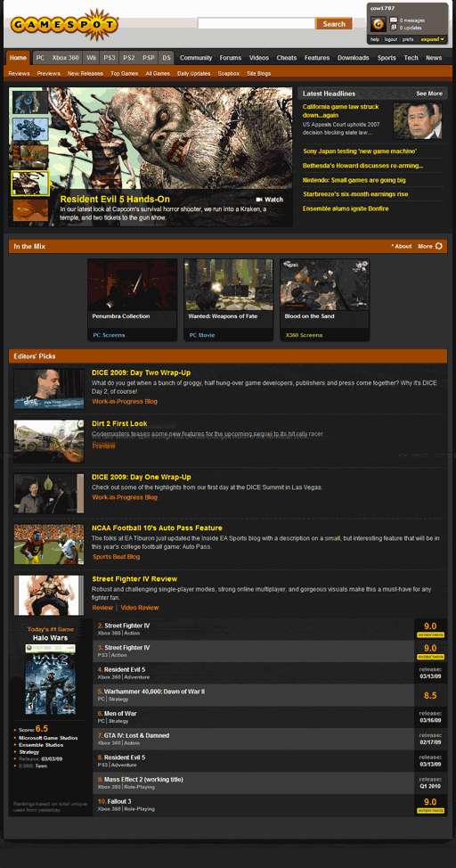Open 'Ensemble alums ignite Bonfire' headline

346,209
